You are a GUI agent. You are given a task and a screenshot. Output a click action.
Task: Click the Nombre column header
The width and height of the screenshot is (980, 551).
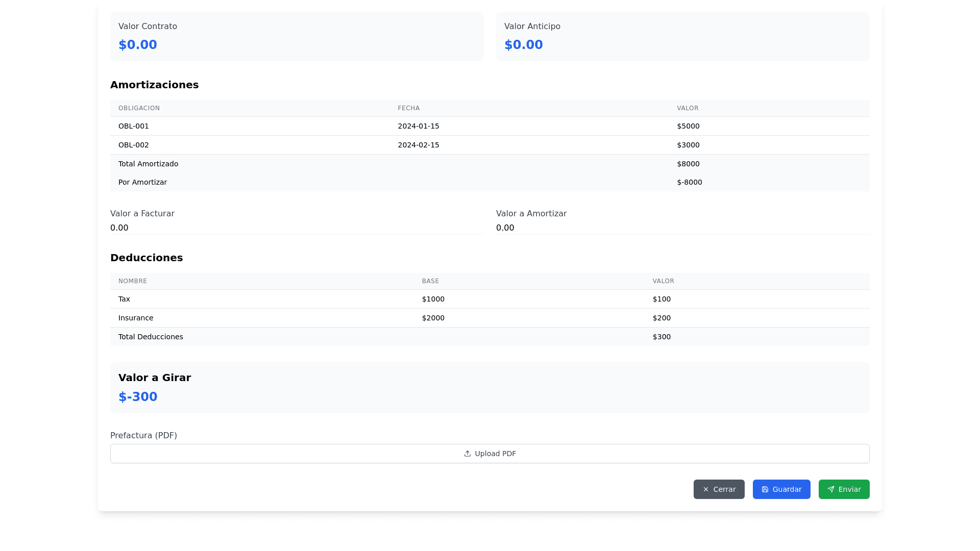point(133,281)
